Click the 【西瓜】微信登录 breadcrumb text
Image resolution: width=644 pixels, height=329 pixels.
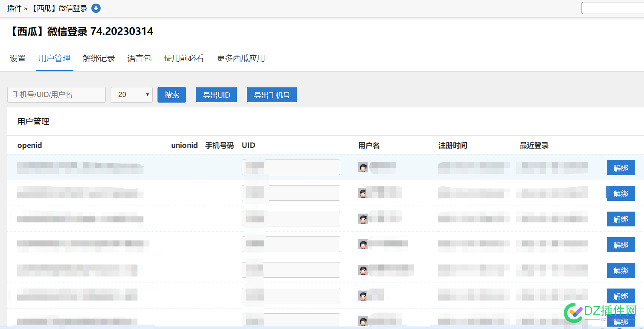(59, 8)
